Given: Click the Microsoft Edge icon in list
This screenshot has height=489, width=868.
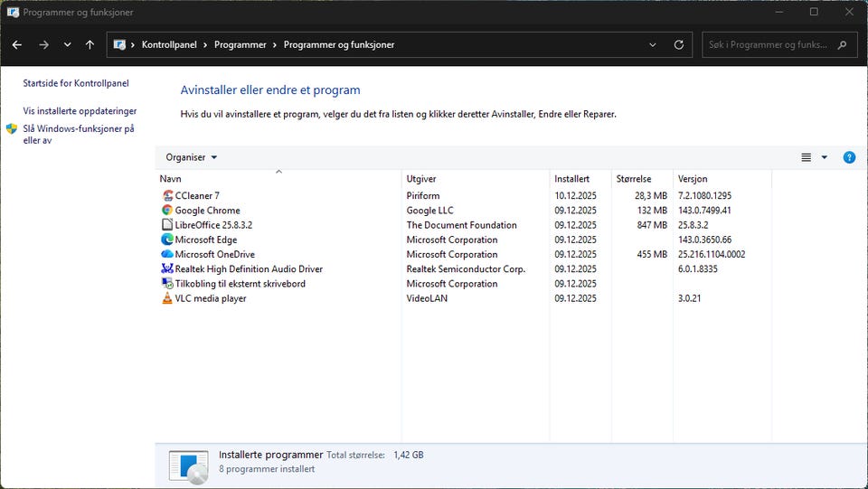Looking at the screenshot, I should click(x=167, y=240).
